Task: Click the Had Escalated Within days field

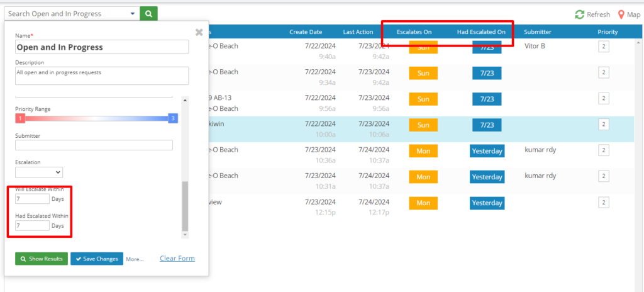Action: tap(32, 225)
